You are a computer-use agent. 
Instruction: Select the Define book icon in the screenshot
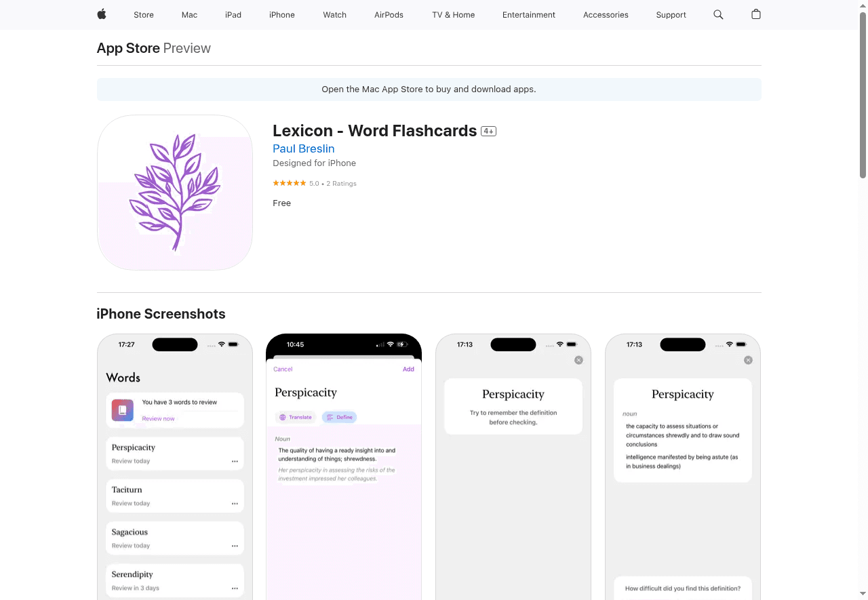[330, 417]
